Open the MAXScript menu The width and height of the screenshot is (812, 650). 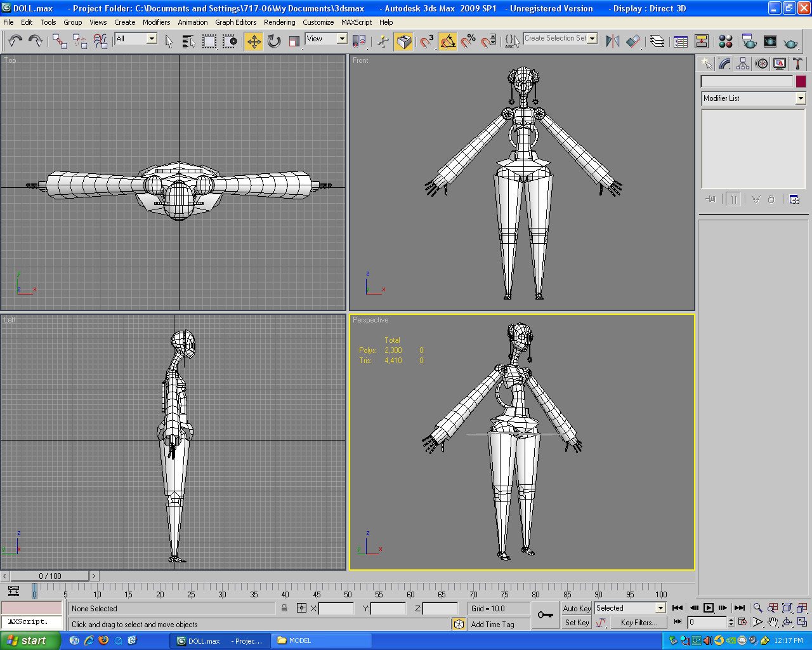click(x=357, y=22)
